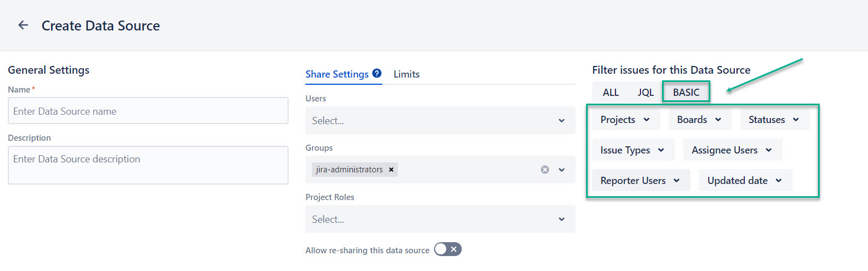Choose the ALL filter mode
The height and width of the screenshot is (271, 868).
pos(610,93)
